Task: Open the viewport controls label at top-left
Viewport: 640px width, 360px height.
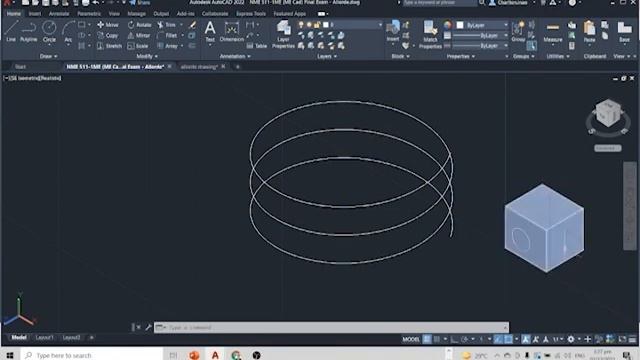Action: (32, 78)
